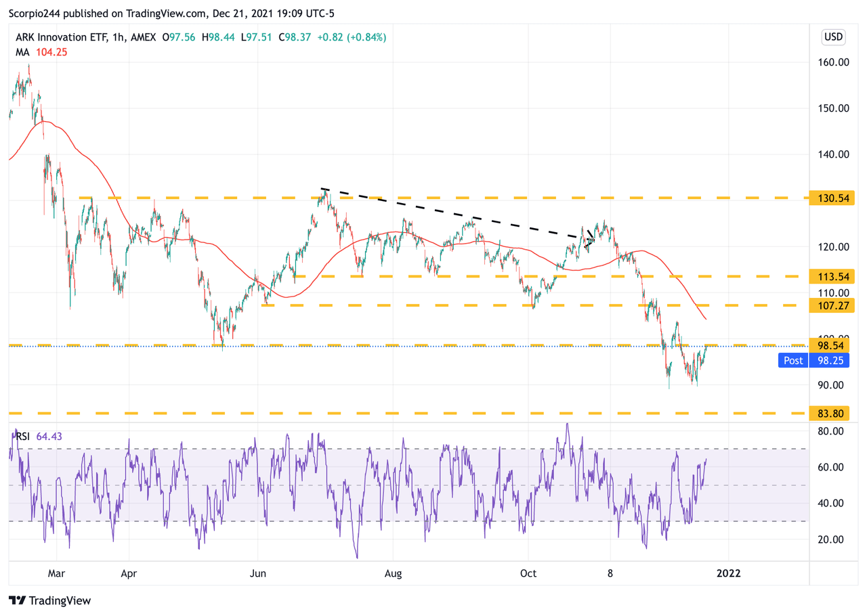Click the 120.00 price axis value
The width and height of the screenshot is (867, 616).
(833, 246)
